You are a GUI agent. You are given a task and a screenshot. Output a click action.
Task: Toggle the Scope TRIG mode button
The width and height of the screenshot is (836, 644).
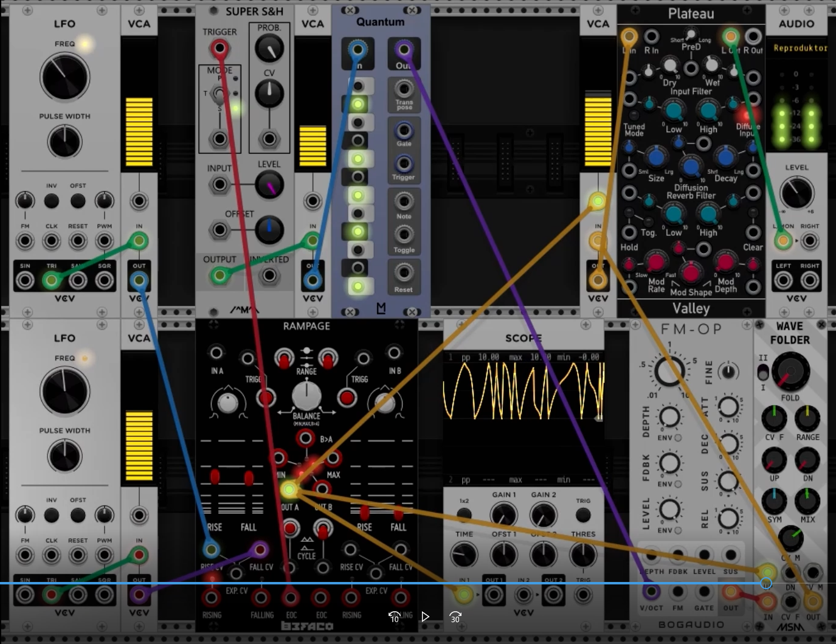click(x=582, y=514)
